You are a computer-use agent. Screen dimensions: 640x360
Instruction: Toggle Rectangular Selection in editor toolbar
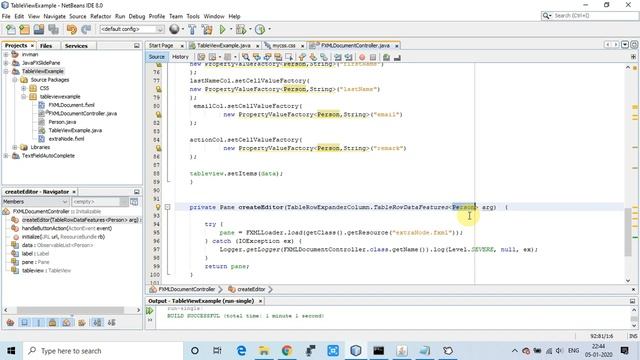(289, 57)
